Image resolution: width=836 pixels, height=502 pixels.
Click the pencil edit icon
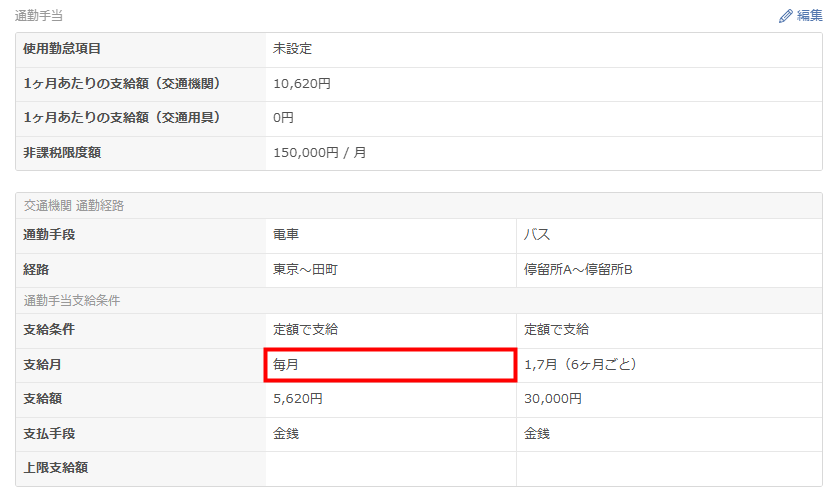click(x=785, y=16)
